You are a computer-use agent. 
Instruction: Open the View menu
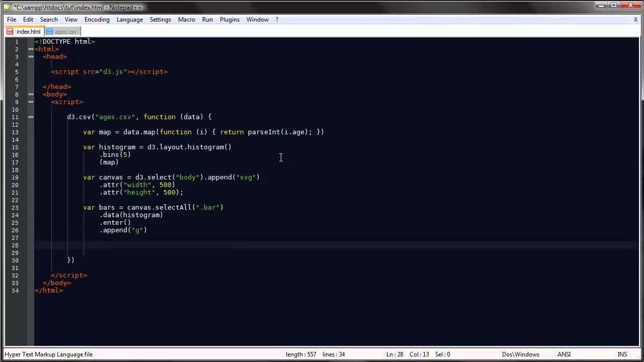[x=71, y=20]
